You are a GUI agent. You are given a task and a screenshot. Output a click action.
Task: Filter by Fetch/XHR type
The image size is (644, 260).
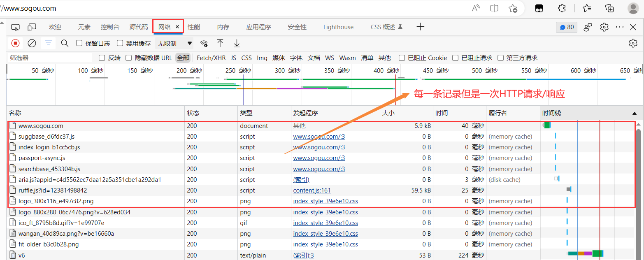(211, 58)
